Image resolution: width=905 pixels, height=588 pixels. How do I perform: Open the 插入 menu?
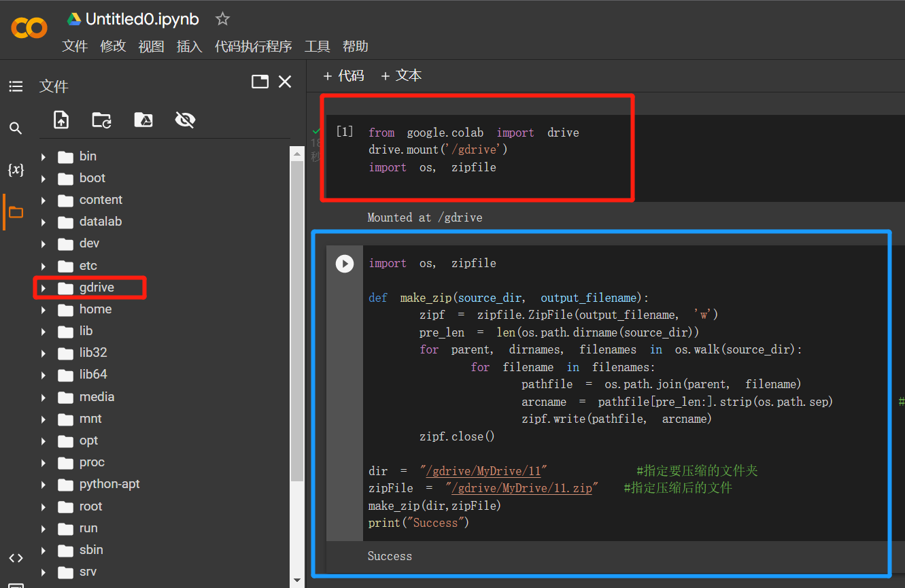(189, 46)
